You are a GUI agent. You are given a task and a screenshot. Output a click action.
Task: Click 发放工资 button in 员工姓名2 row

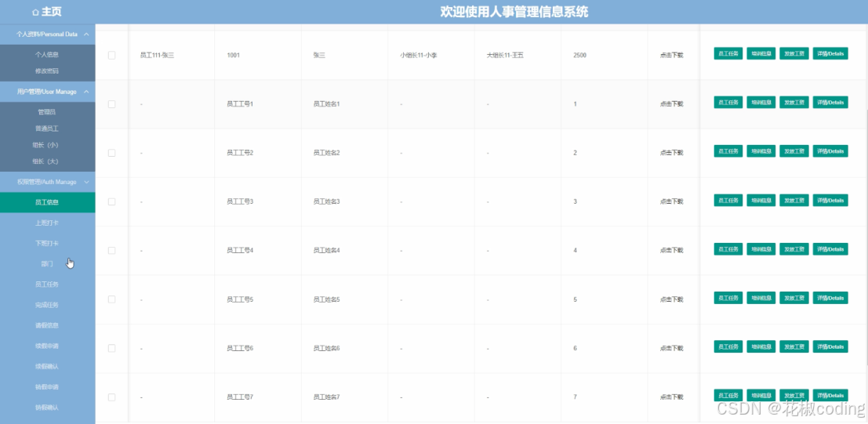pyautogui.click(x=794, y=151)
